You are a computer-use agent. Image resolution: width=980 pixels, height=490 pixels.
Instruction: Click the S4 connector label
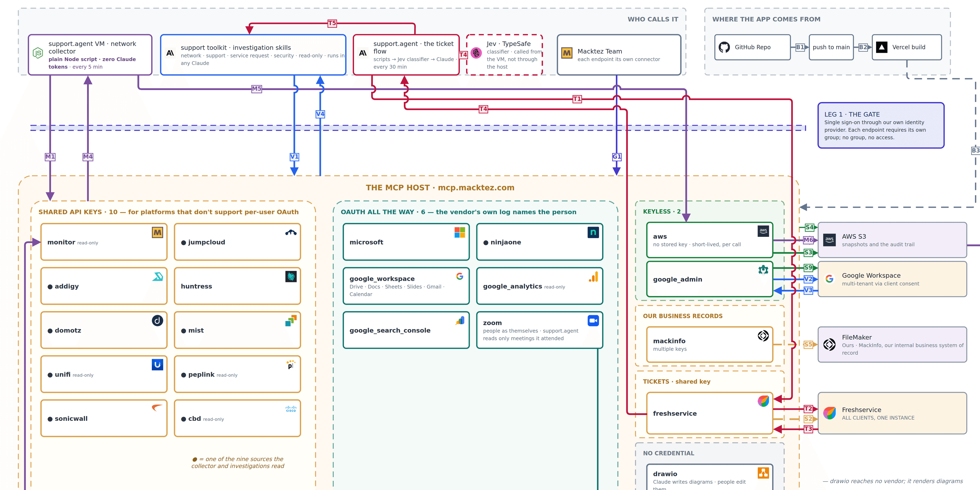click(x=810, y=227)
